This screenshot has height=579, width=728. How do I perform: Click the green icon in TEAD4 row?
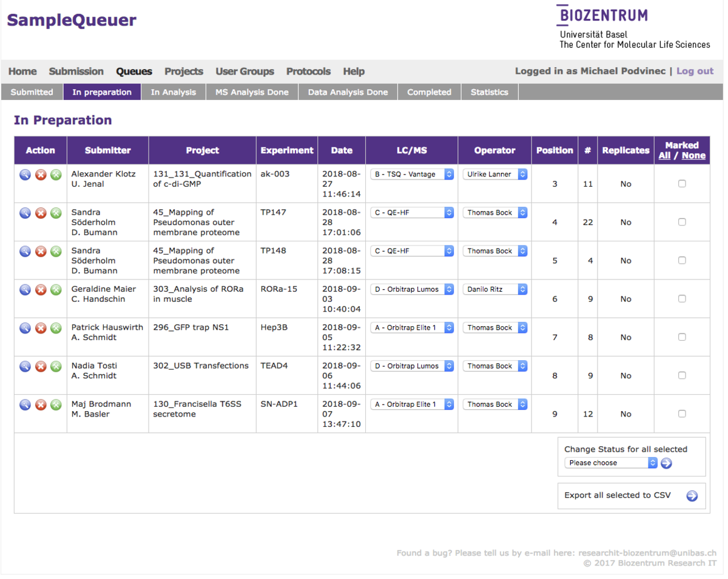(x=56, y=366)
